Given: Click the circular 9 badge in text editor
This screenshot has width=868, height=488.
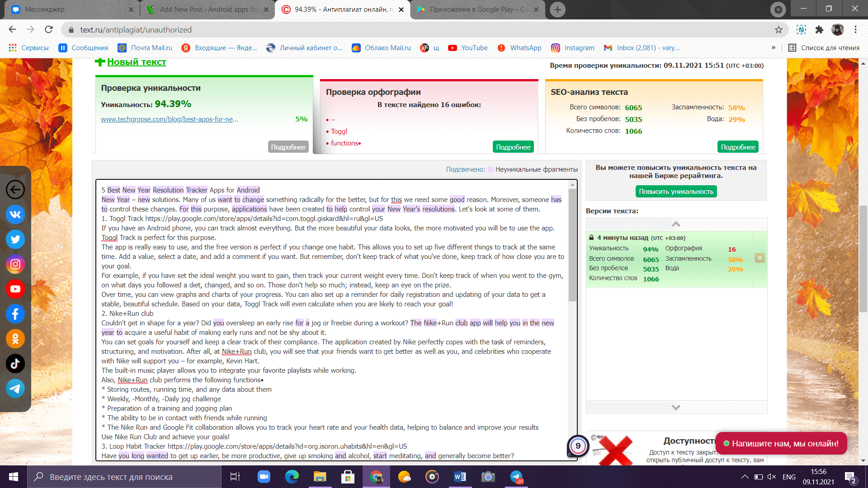Looking at the screenshot, I should point(578,446).
